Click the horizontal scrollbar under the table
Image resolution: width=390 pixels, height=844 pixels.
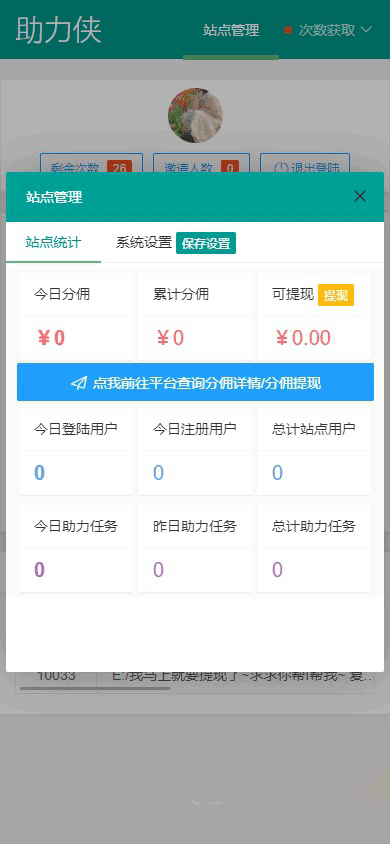[95, 688]
